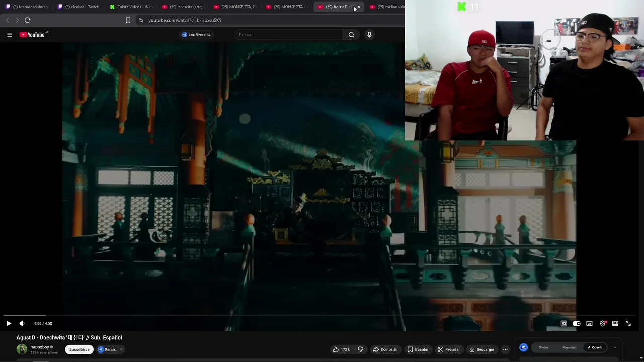Play the Daechwita video
The height and width of the screenshot is (362, 644).
(9, 323)
